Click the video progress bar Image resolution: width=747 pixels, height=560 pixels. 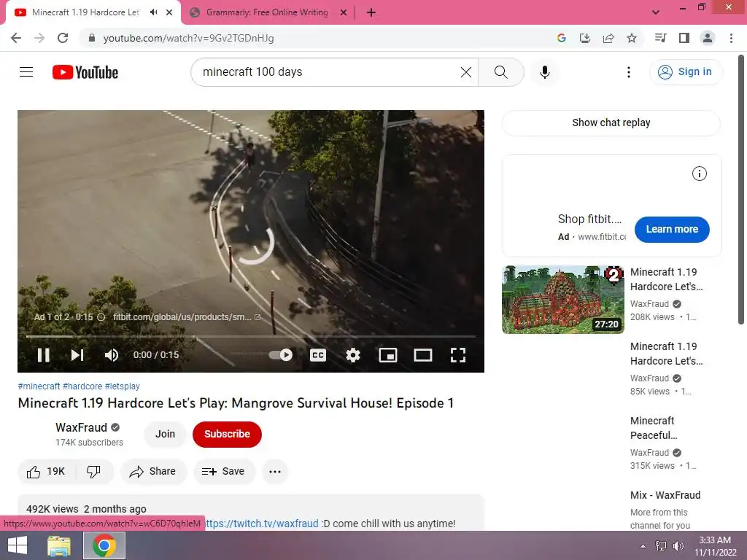click(x=251, y=336)
